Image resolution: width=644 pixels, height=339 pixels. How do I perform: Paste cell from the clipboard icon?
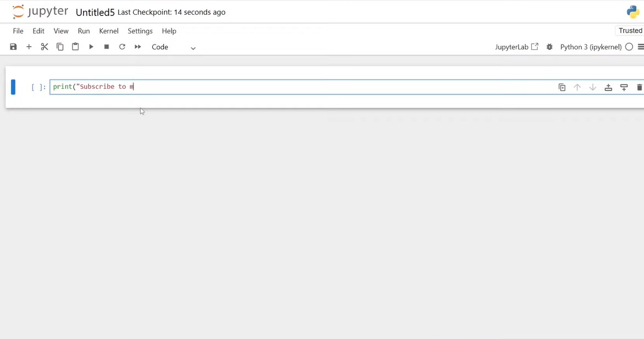tap(75, 47)
